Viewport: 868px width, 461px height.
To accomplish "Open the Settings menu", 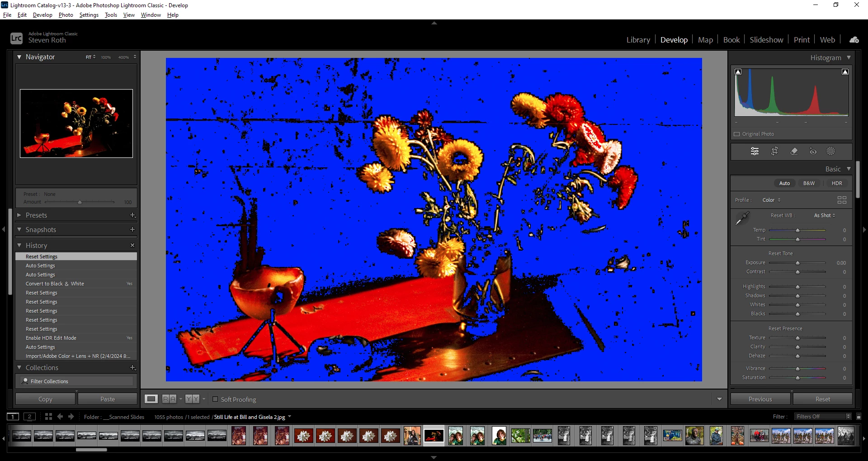I will 89,15.
